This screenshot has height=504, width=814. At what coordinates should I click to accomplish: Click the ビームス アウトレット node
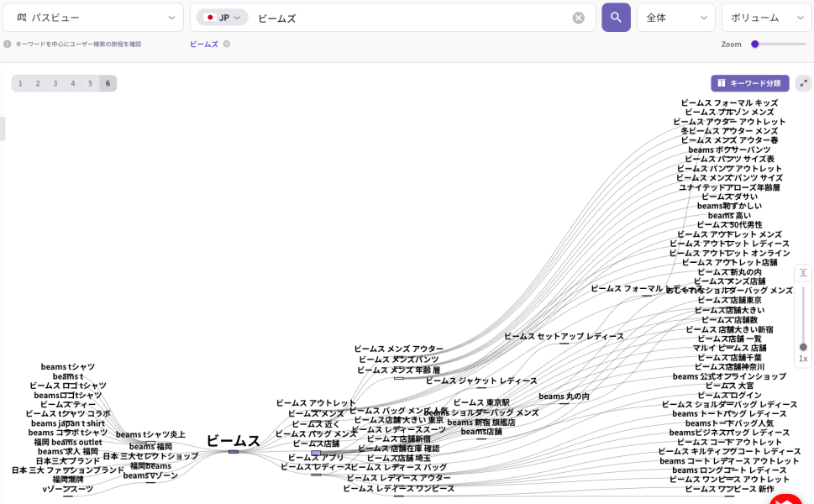tap(316, 403)
